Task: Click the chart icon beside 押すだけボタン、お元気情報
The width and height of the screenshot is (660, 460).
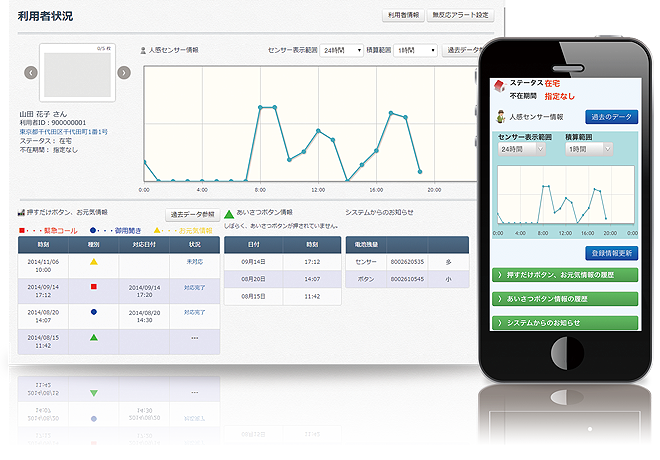Action: (21, 213)
